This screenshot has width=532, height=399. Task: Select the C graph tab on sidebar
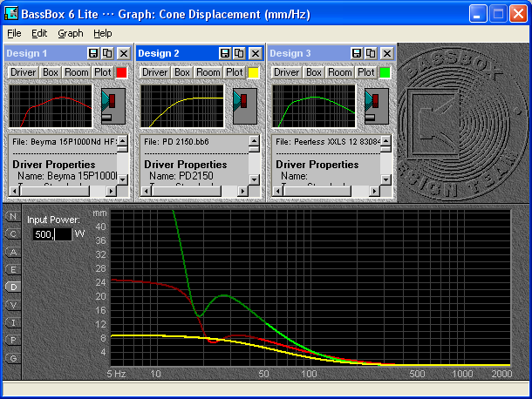tap(13, 233)
